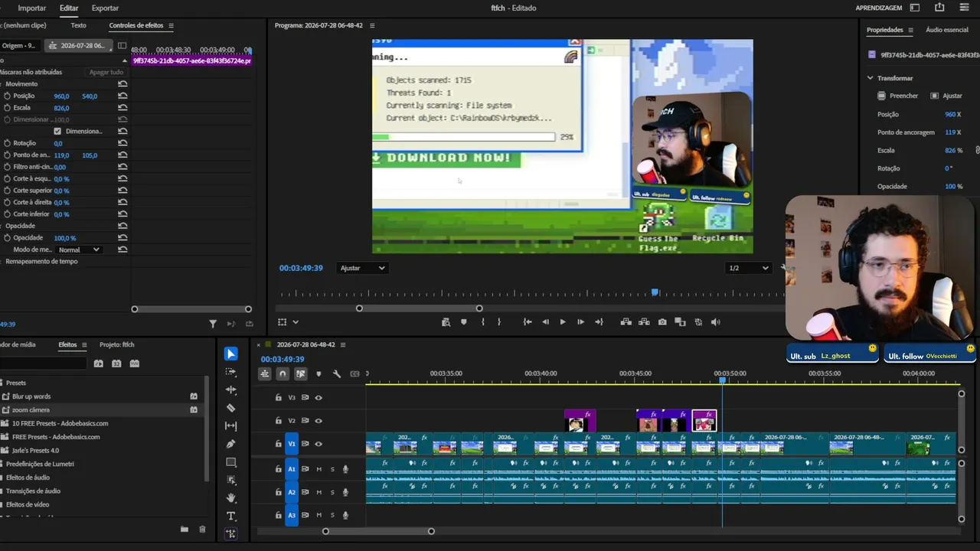The height and width of the screenshot is (551, 980).
Task: Select the Slip tool
Action: pos(231,425)
